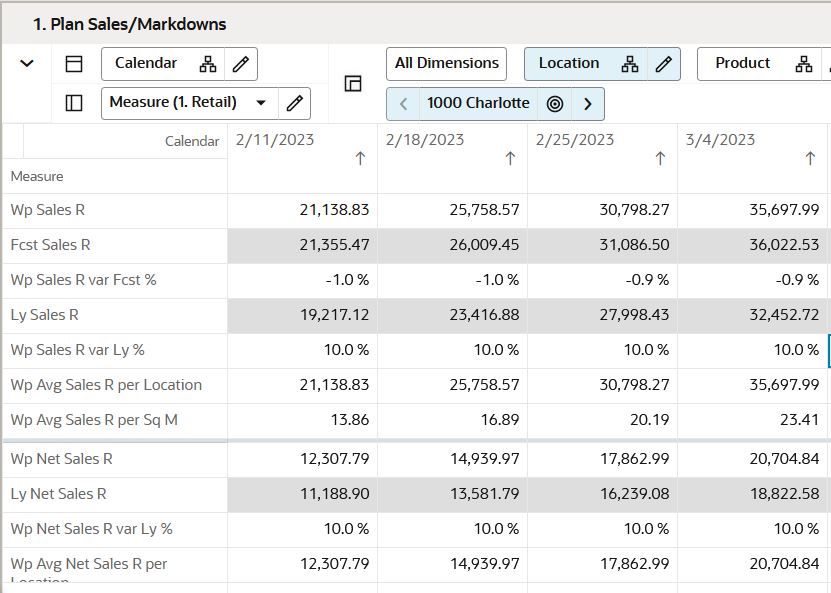Viewport: 831px width, 593px height.
Task: Advance to next location with right arrow
Action: pos(588,104)
